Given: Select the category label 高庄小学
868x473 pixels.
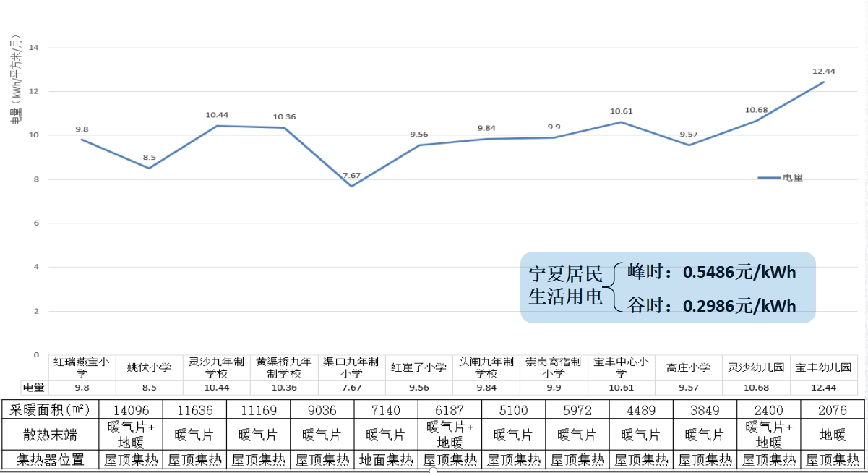Looking at the screenshot, I should coord(689,367).
